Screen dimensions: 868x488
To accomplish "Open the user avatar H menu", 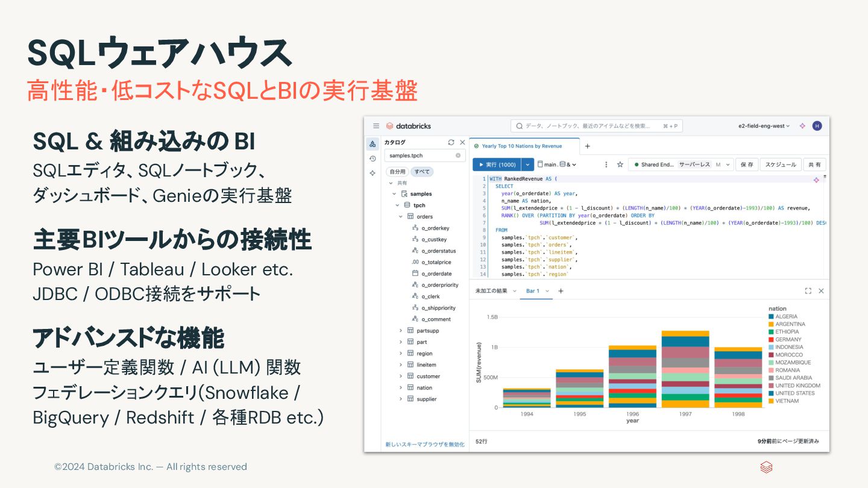I will 817,126.
